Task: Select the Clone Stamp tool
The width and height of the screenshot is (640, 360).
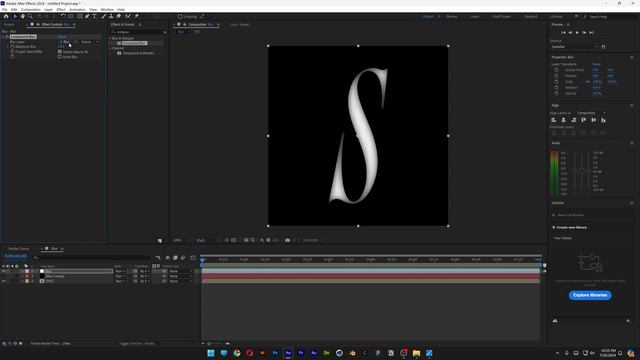Action: click(x=111, y=16)
